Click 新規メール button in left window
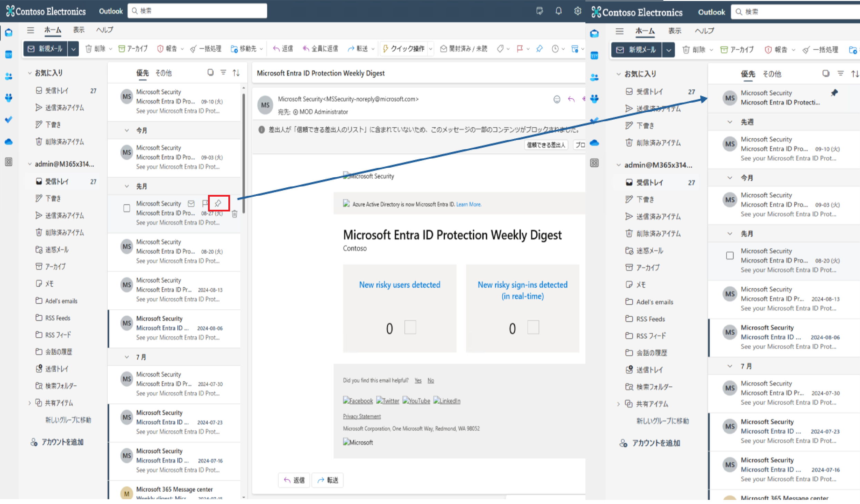The image size is (860, 504). (46, 49)
